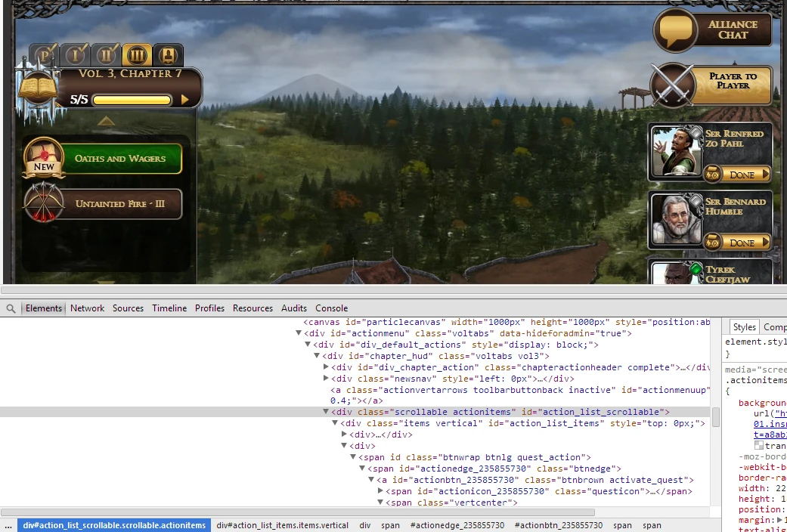Switch to the Sources panel
The image size is (787, 532).
pos(128,308)
